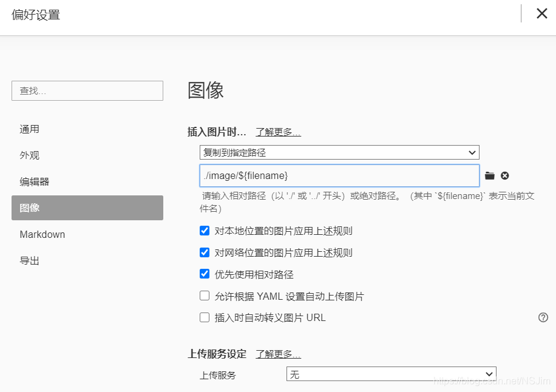The width and height of the screenshot is (556, 392).
Task: Click the 上传服务 field label
Action: pyautogui.click(x=218, y=376)
